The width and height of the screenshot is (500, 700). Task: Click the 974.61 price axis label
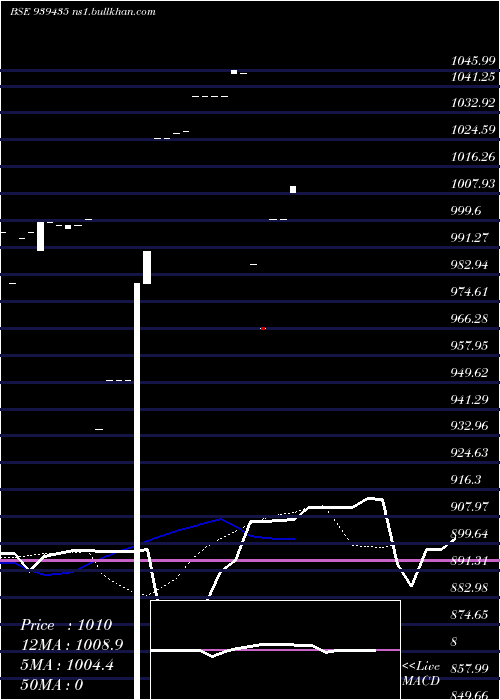tap(469, 292)
